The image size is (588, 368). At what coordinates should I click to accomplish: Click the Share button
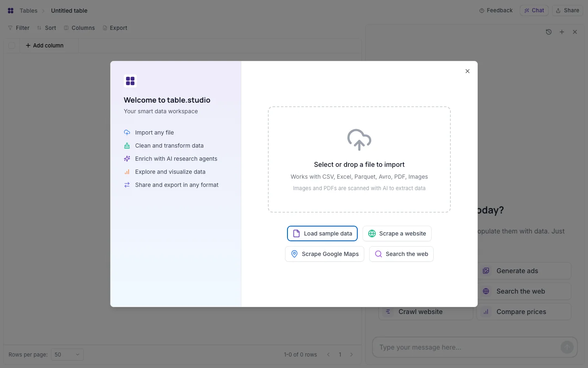[568, 10]
